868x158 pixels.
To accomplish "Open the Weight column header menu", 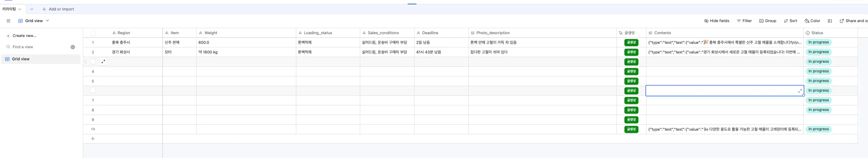I will [x=246, y=33].
